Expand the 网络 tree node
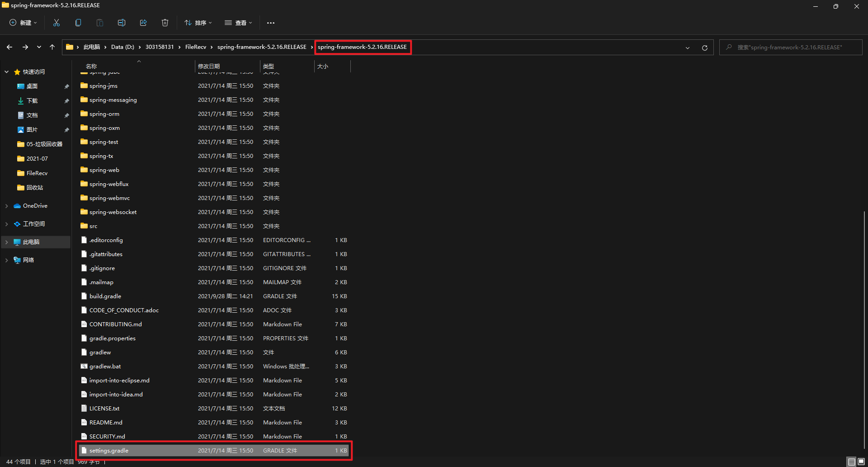The image size is (868, 467). (x=6, y=260)
